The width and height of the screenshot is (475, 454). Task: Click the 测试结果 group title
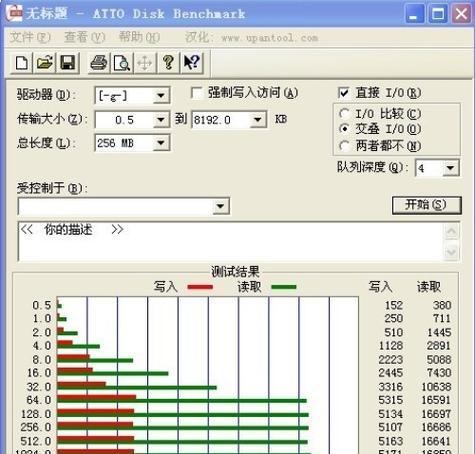click(235, 272)
